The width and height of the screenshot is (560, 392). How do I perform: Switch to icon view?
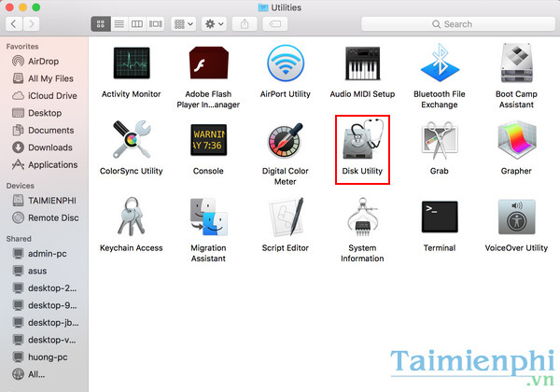pyautogui.click(x=101, y=24)
